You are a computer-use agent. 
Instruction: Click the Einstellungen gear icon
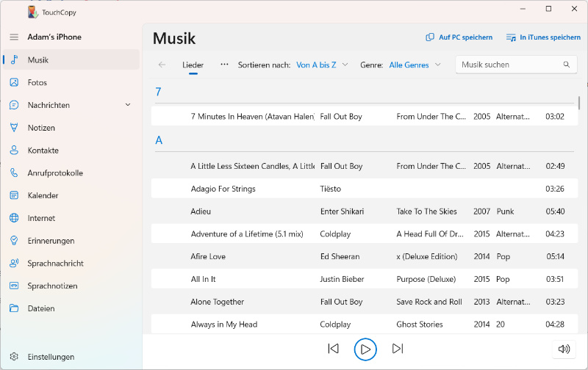pyautogui.click(x=14, y=357)
